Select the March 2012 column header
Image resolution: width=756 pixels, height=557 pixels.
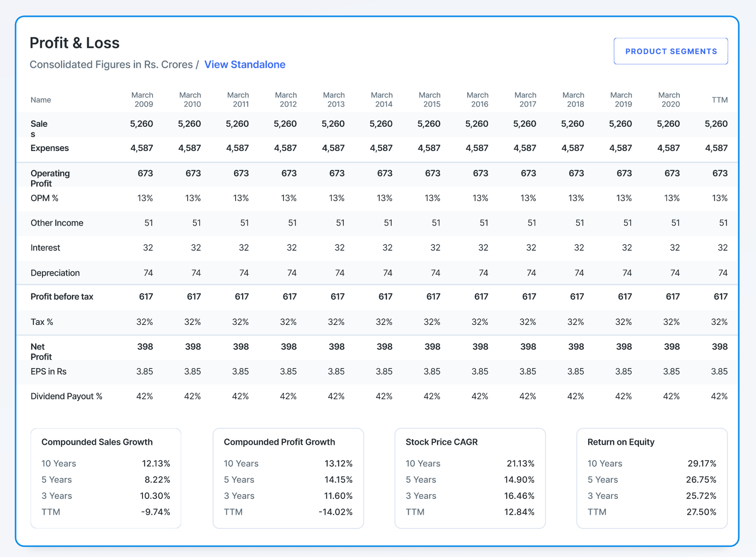(x=286, y=100)
